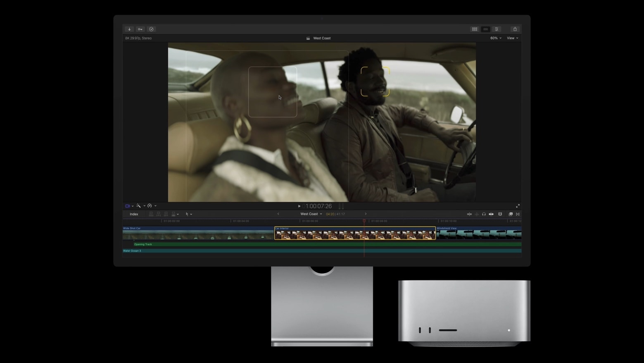Image resolution: width=644 pixels, height=363 pixels.
Task: Toggle audio skimming headphones button
Action: (x=484, y=214)
